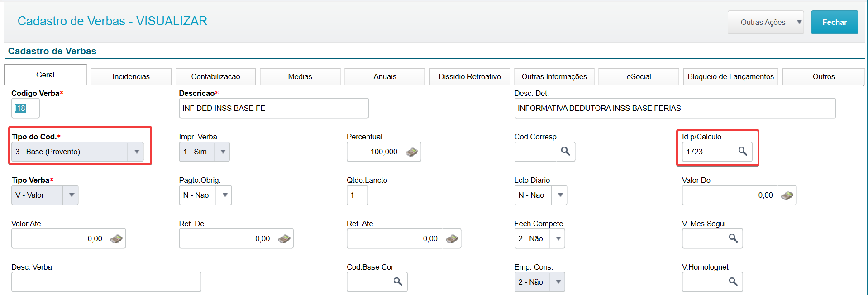Click the Fechar button

[835, 22]
